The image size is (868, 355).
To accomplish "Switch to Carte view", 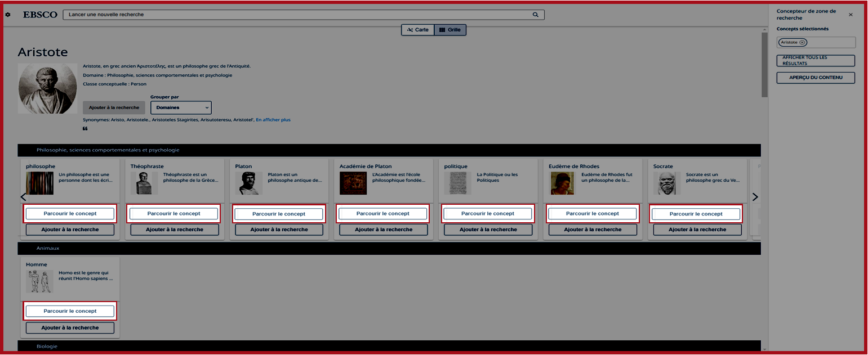I will 417,30.
